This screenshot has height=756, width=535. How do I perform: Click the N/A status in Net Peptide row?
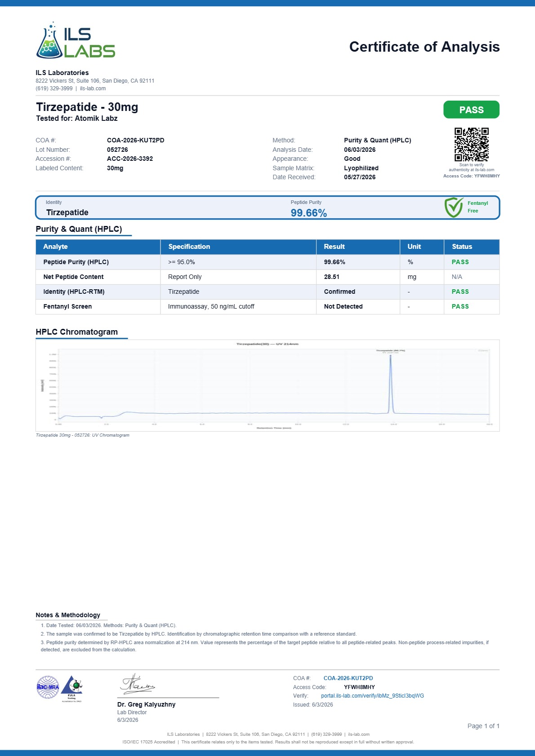tap(457, 277)
